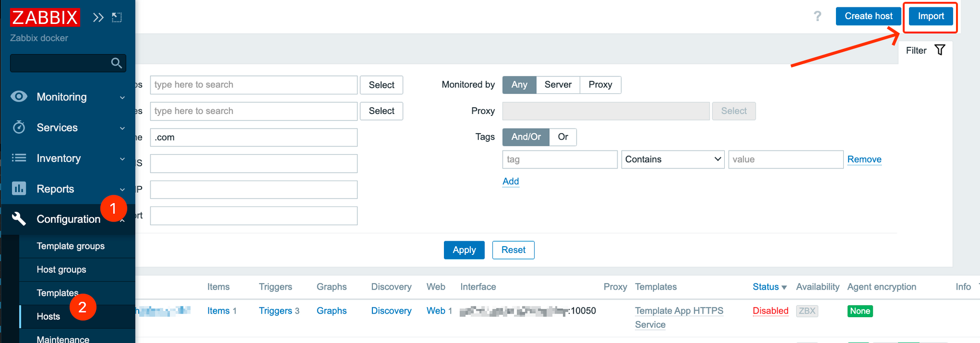The width and height of the screenshot is (980, 343).
Task: Open Host groups in the sidebar
Action: pyautogui.click(x=61, y=270)
